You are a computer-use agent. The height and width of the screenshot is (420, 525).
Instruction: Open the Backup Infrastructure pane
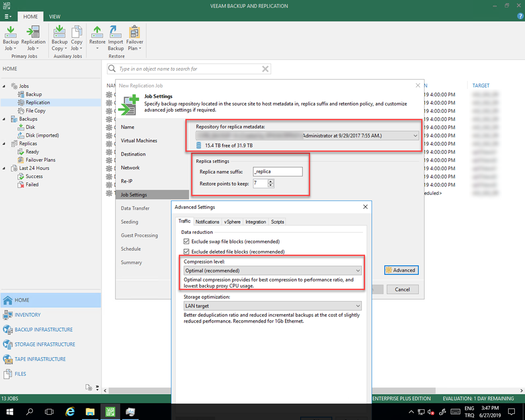click(51, 330)
